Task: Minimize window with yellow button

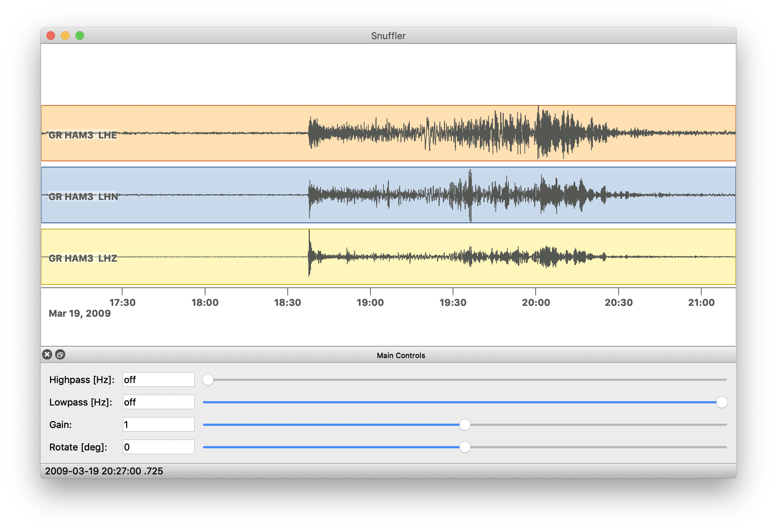Action: tap(65, 36)
